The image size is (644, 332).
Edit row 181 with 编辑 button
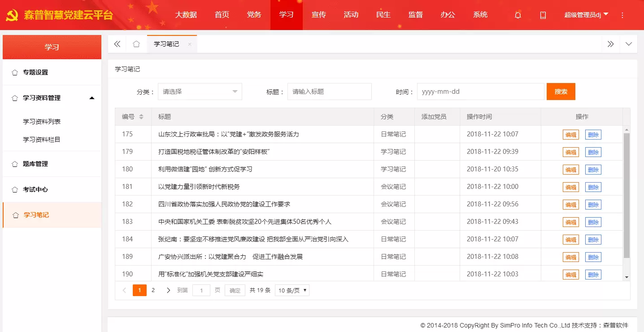point(571,187)
